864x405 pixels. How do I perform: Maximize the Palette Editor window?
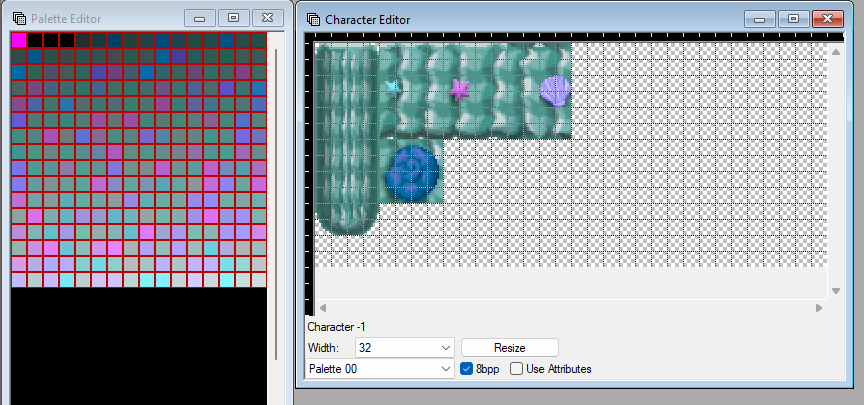(234, 18)
